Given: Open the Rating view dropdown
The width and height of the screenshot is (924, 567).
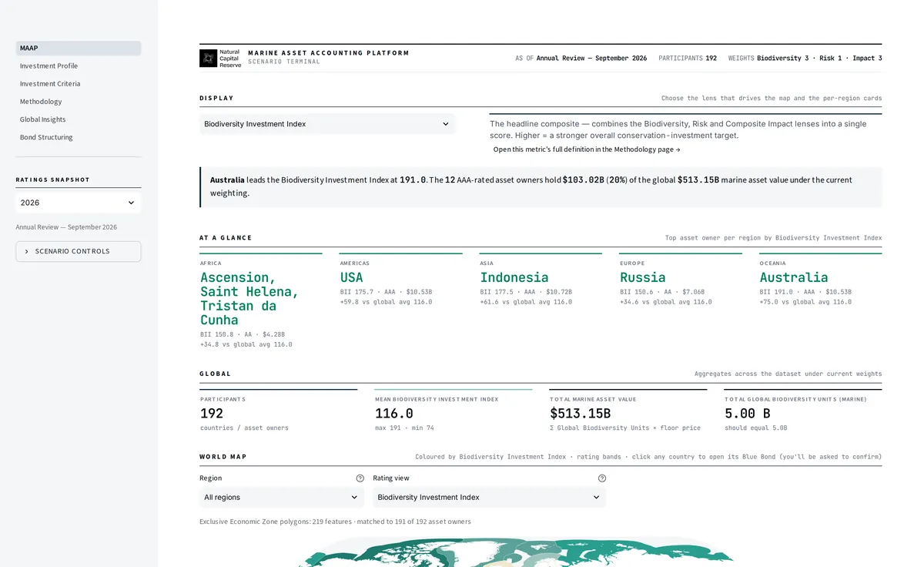Looking at the screenshot, I should [489, 498].
